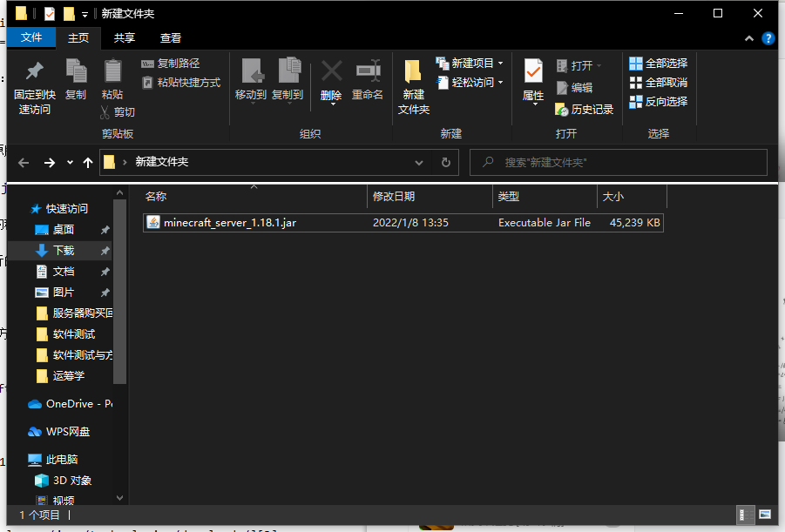Sort by the Size (大小) column
The height and width of the screenshot is (532, 785).
click(x=633, y=196)
